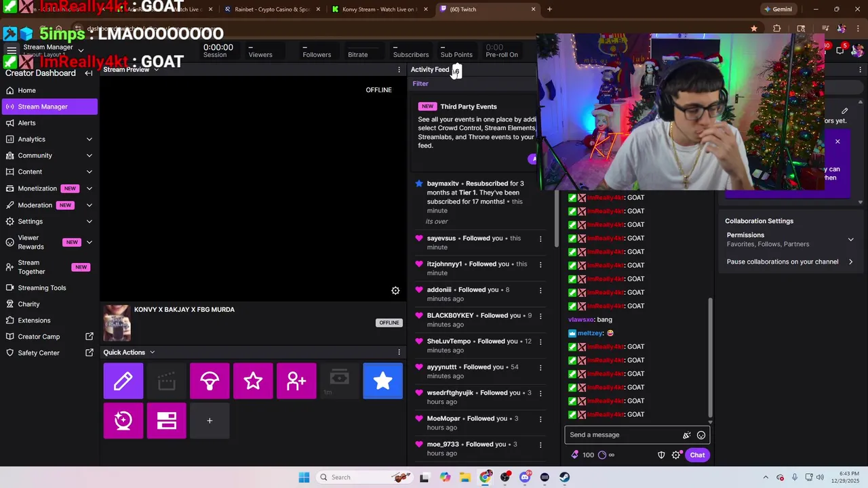The width and height of the screenshot is (868, 488).
Task: Click the celebration popper icon in chat input
Action: 686,435
